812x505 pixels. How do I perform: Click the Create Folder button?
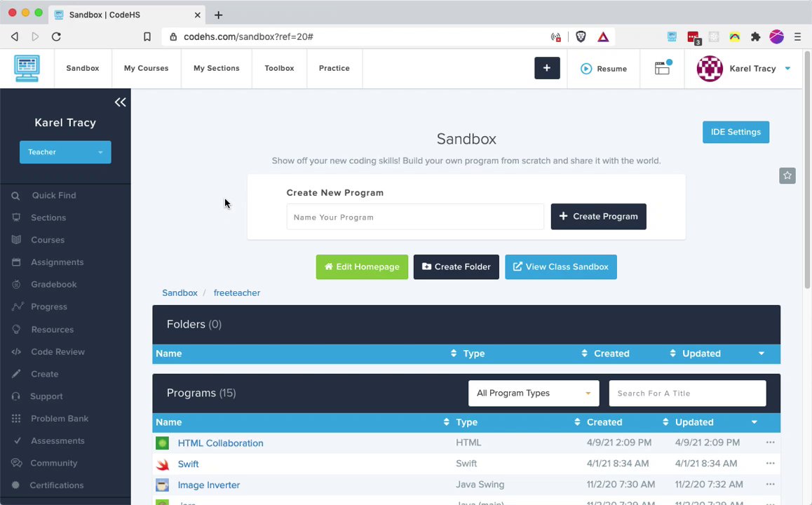tap(456, 267)
